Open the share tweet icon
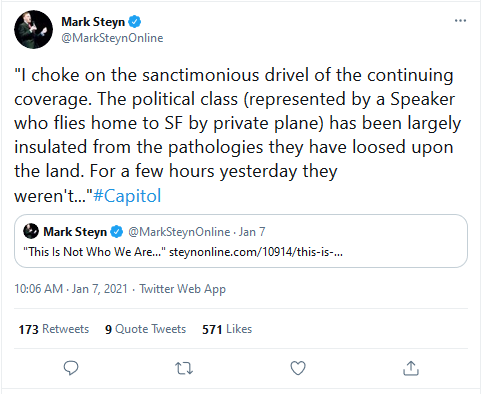Image resolution: width=483 pixels, height=394 pixels. click(411, 368)
